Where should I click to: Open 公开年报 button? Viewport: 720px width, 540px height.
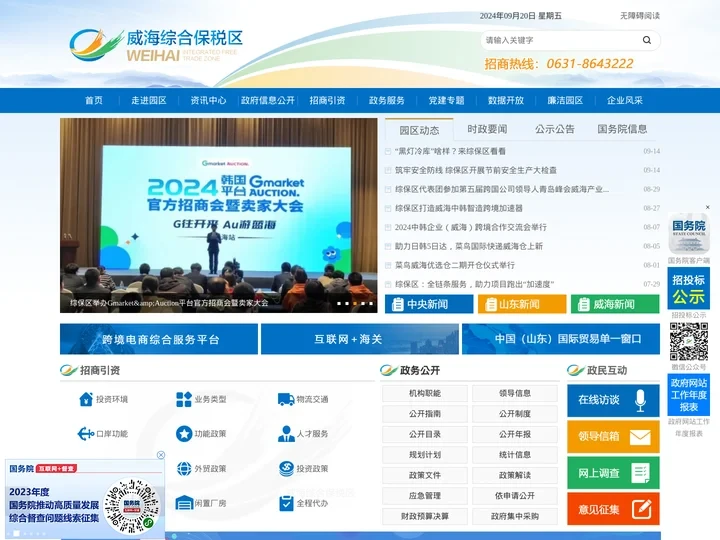tap(515, 434)
